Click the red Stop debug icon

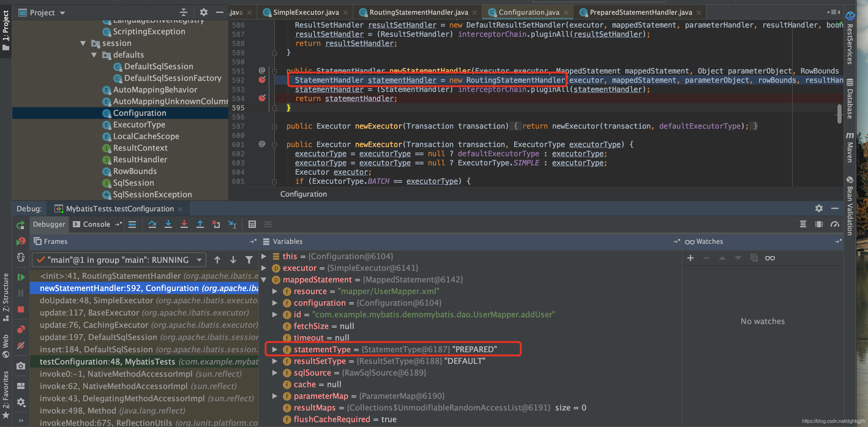point(21,309)
